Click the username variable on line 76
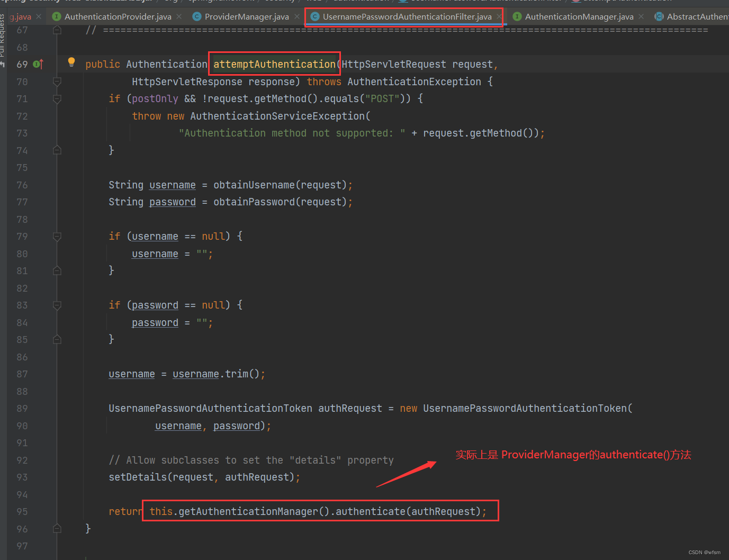Image resolution: width=729 pixels, height=560 pixels. pyautogui.click(x=173, y=185)
